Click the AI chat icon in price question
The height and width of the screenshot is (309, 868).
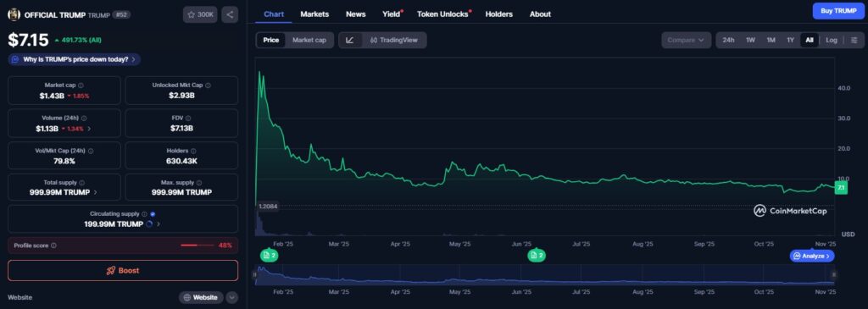coord(15,59)
